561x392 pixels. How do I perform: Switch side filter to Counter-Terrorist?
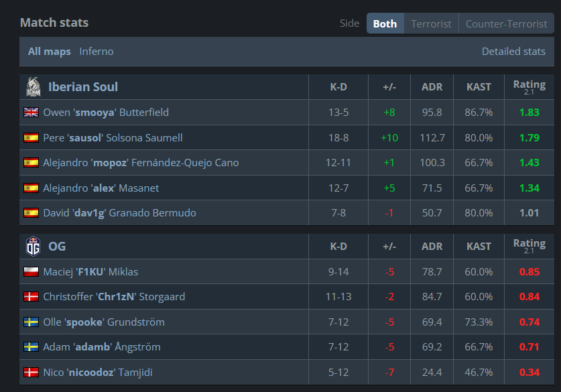point(506,23)
